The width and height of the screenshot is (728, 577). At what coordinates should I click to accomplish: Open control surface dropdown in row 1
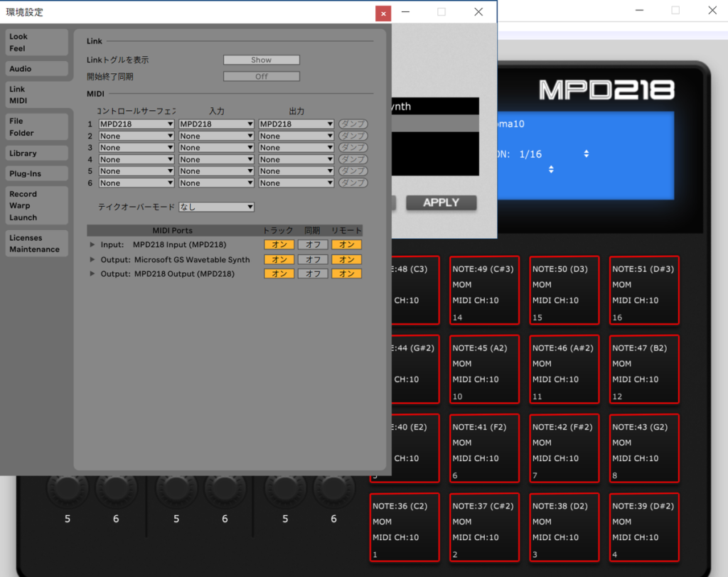[x=136, y=124]
